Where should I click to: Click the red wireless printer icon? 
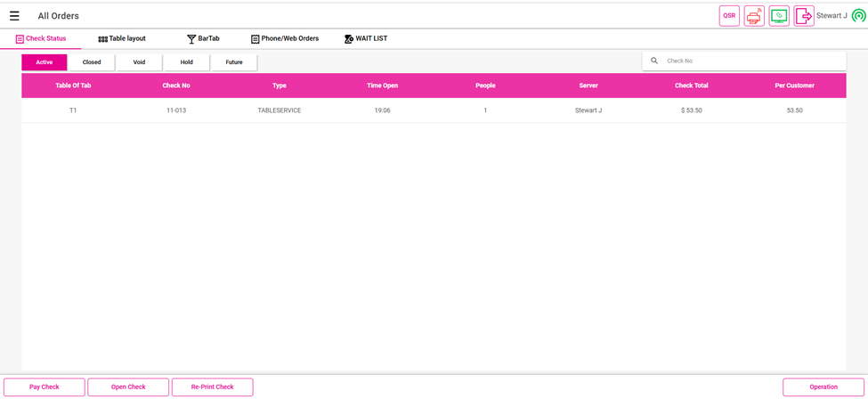click(x=754, y=16)
